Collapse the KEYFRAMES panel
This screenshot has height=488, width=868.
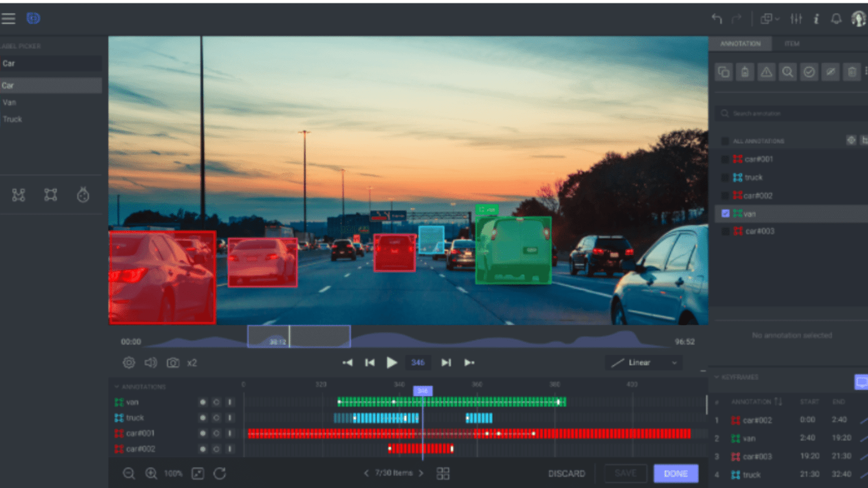717,376
